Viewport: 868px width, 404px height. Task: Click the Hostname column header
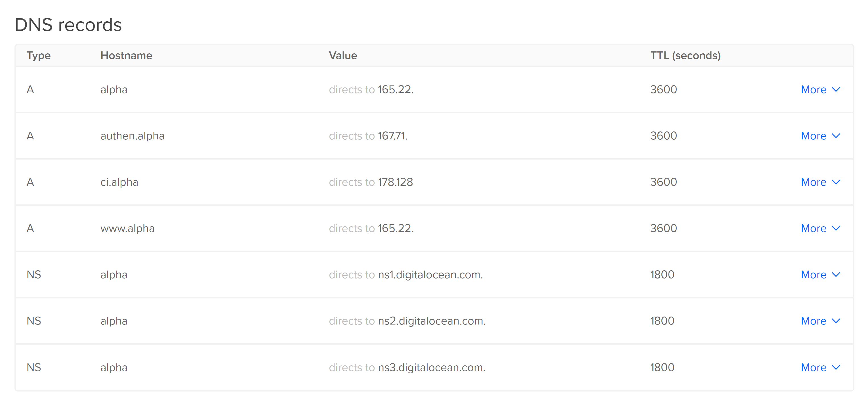pos(126,55)
